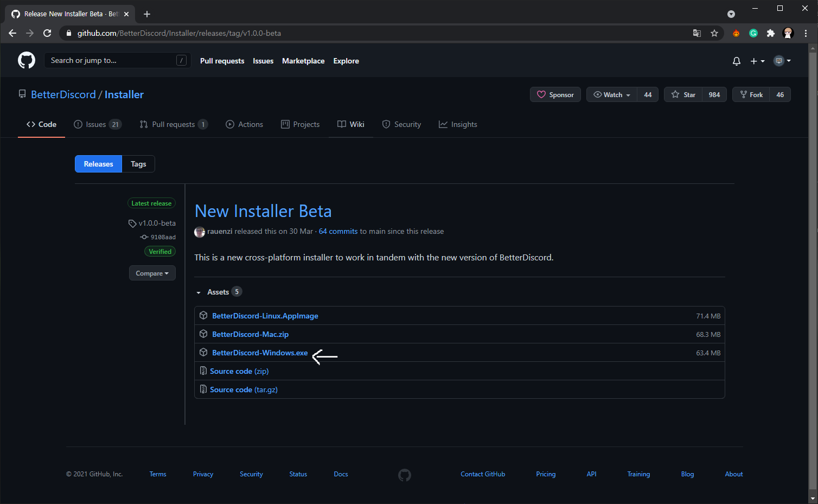818x504 pixels.
Task: Click the Verified badge
Action: (x=160, y=252)
